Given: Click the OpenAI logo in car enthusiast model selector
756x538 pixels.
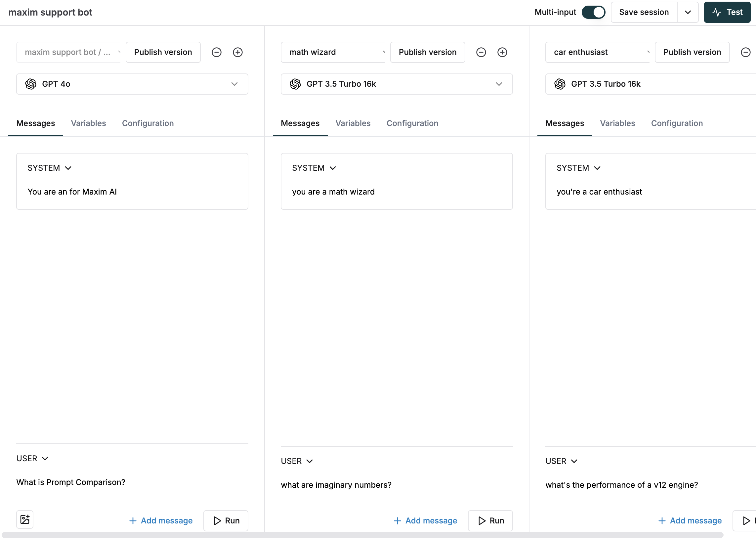Looking at the screenshot, I should [560, 84].
